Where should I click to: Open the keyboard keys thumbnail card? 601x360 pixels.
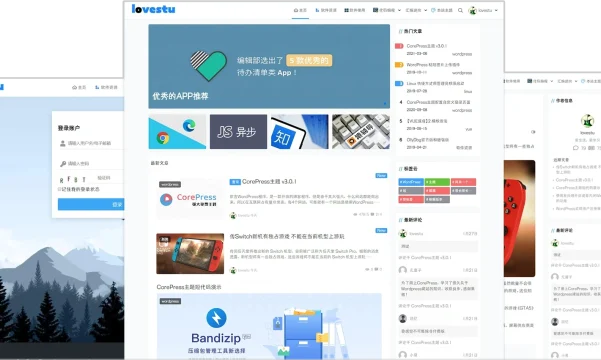(x=361, y=132)
